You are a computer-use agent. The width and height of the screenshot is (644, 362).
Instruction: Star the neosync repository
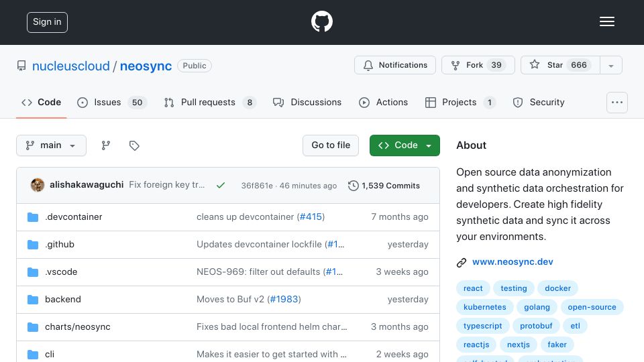(x=560, y=65)
